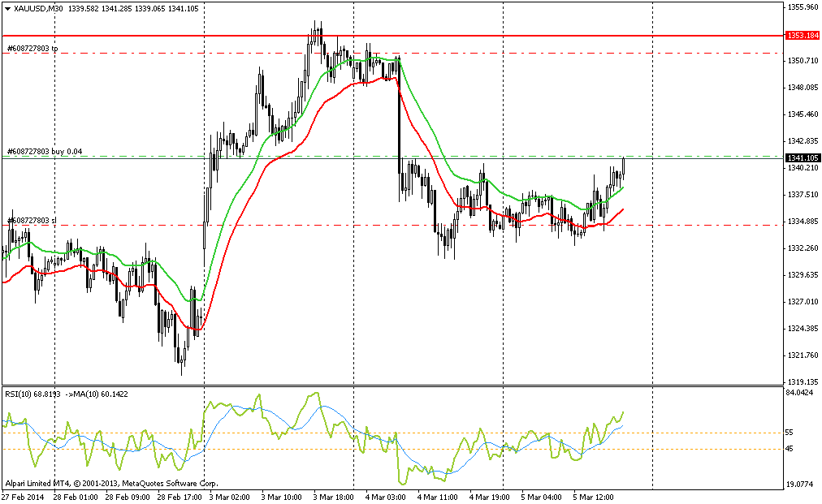Select the 1340.210 price scale value
The height and width of the screenshot is (504, 822).
click(x=803, y=168)
